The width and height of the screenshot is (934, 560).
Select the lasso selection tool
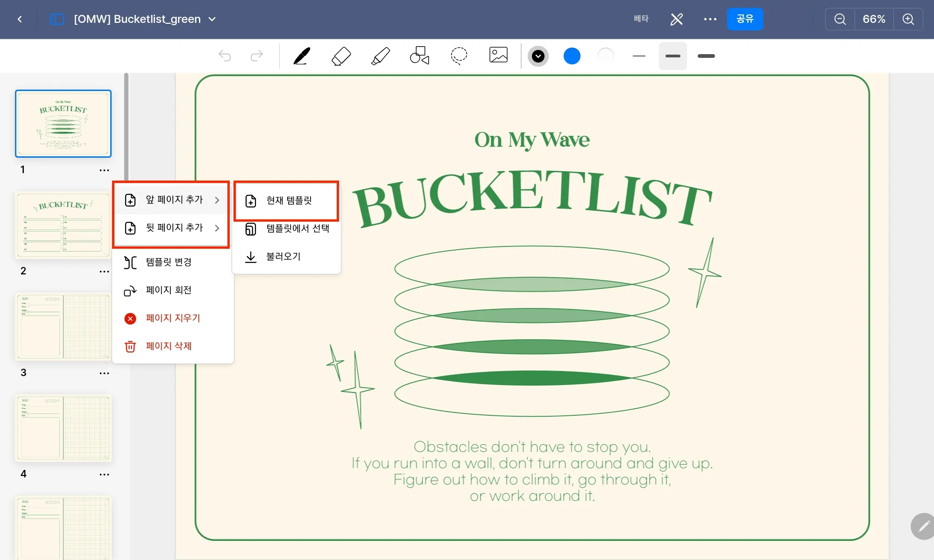pos(459,56)
